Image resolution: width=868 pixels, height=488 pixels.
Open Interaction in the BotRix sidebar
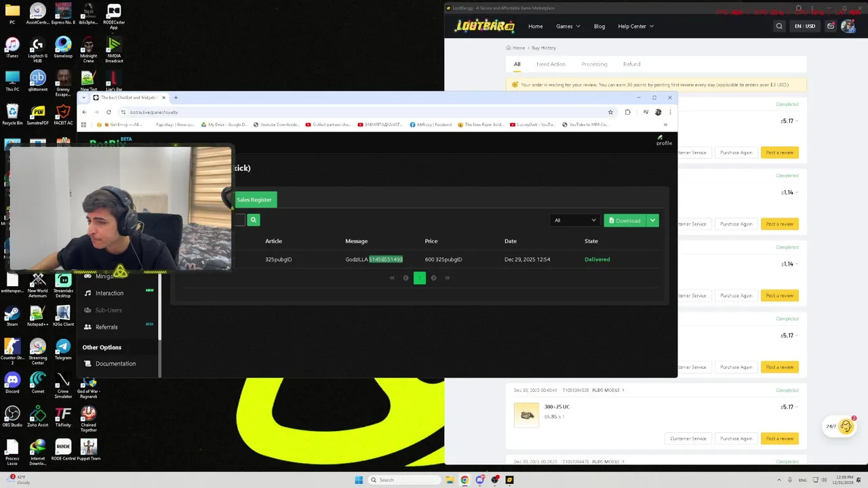[x=109, y=293]
